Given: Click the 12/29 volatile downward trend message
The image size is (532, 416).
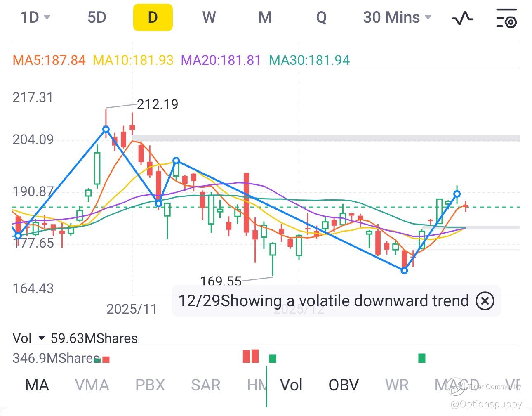Looking at the screenshot, I should tap(324, 301).
